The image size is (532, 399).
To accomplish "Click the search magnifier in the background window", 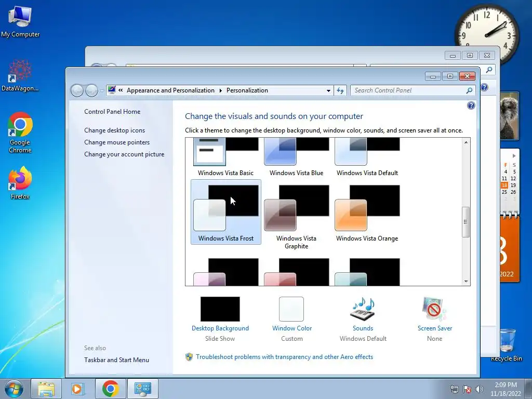I will point(489,70).
